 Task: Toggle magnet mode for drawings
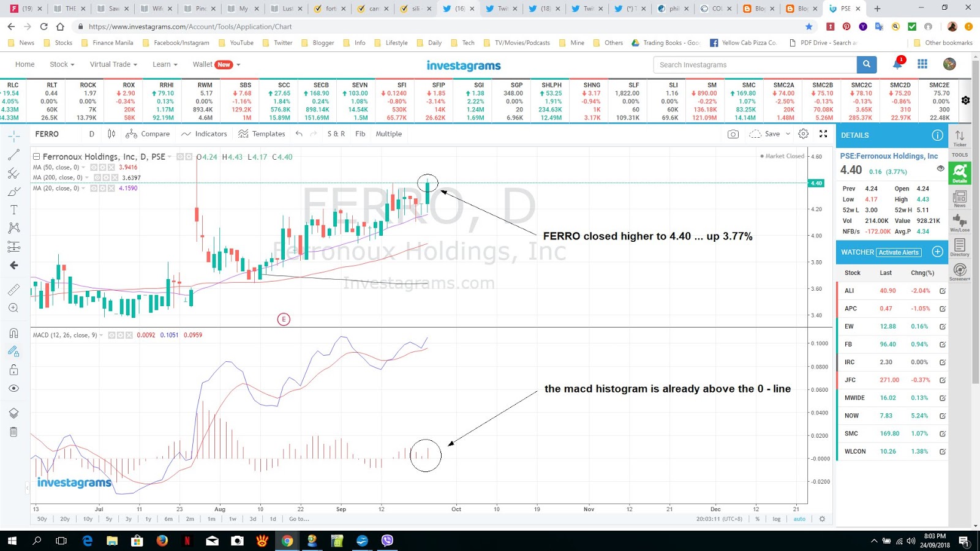click(x=13, y=333)
